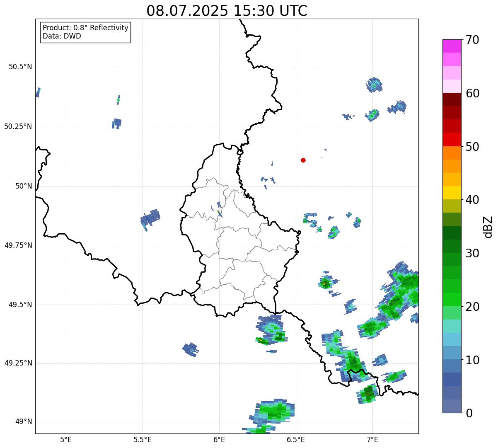Click the 5°E longitude label
498x448 pixels.
coord(66,439)
